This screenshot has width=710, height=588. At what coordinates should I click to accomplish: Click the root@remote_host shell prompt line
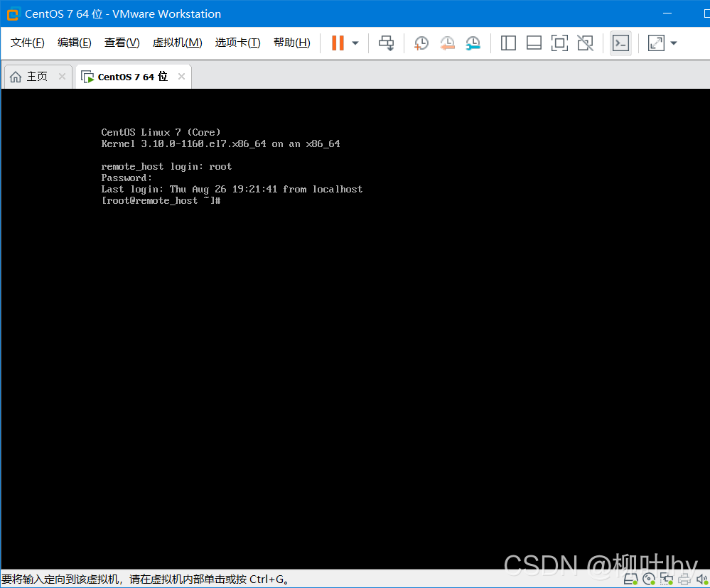tap(161, 200)
